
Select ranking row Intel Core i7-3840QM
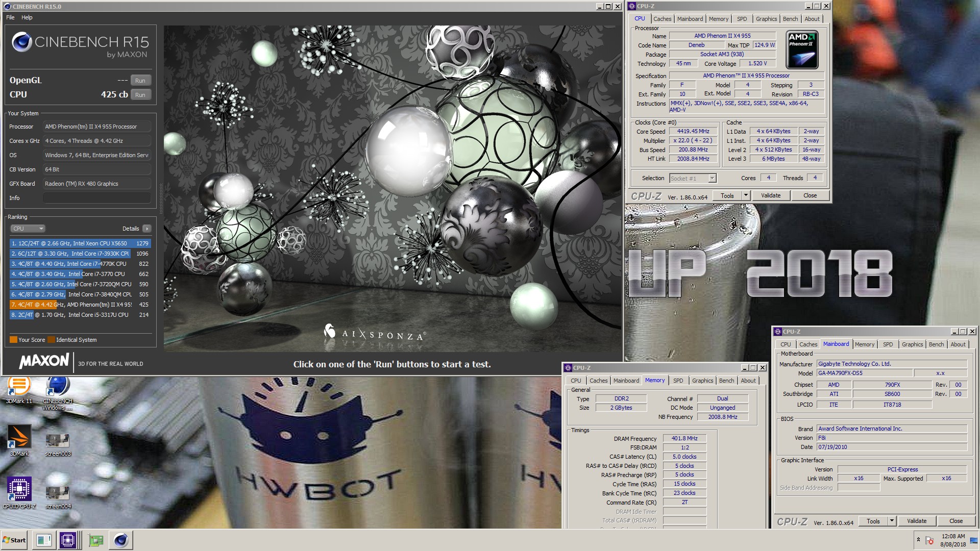point(80,294)
